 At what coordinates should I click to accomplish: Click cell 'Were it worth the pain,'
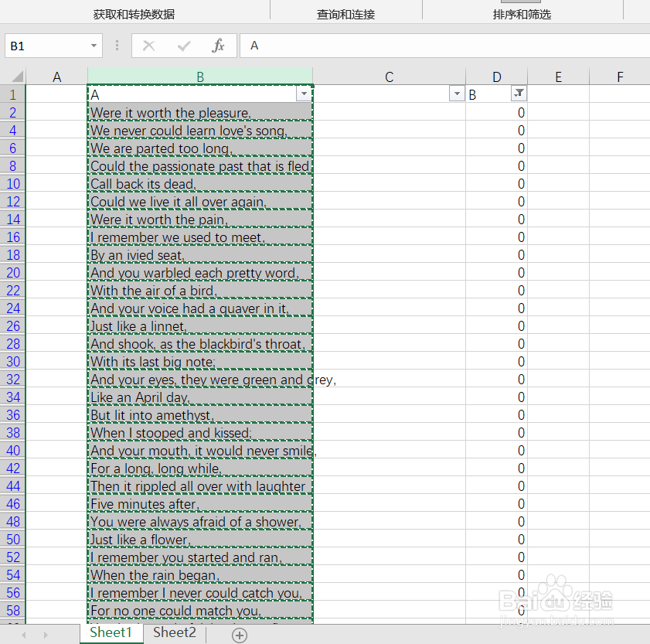click(x=200, y=219)
